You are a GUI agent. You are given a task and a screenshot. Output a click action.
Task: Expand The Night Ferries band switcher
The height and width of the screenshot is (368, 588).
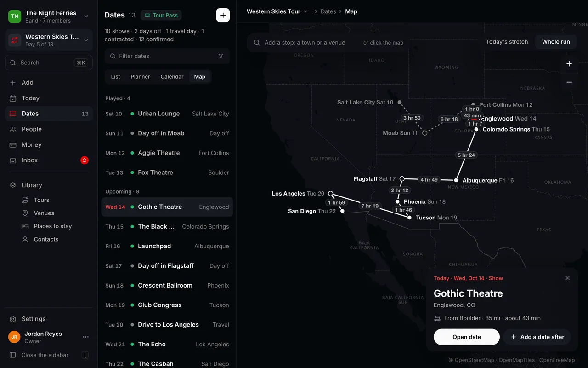point(49,17)
